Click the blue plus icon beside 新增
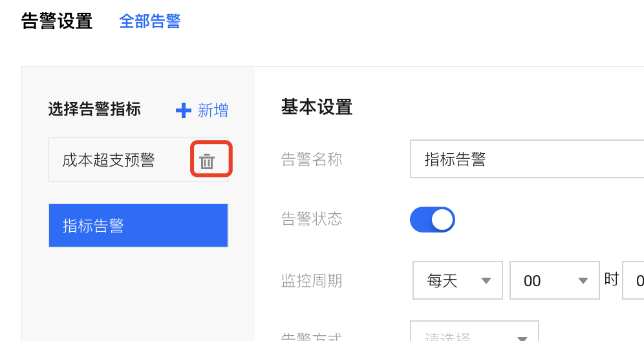The height and width of the screenshot is (341, 644). 184,110
